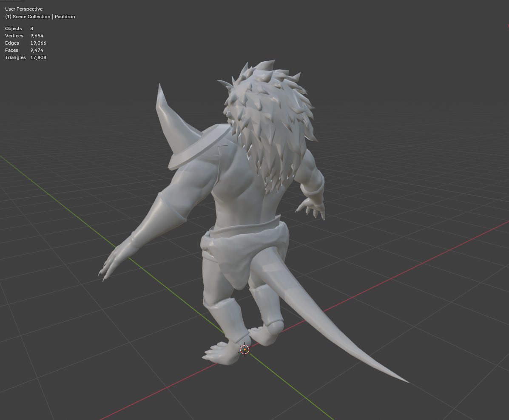Click the 'Edges 19,066' statistics row
The height and width of the screenshot is (420, 509).
click(x=26, y=43)
